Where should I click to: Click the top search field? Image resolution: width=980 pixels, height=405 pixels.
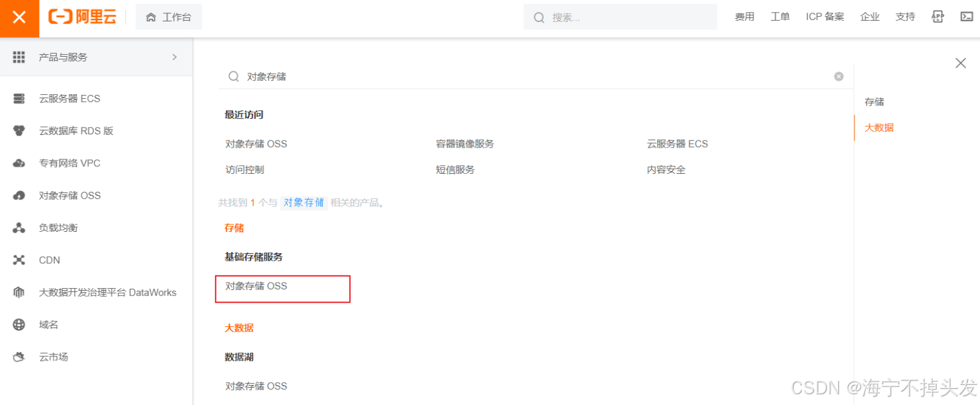(x=620, y=17)
